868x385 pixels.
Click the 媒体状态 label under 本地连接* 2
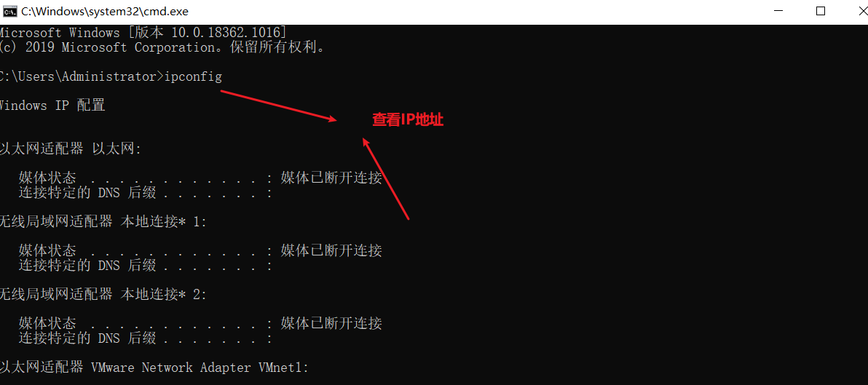47,324
